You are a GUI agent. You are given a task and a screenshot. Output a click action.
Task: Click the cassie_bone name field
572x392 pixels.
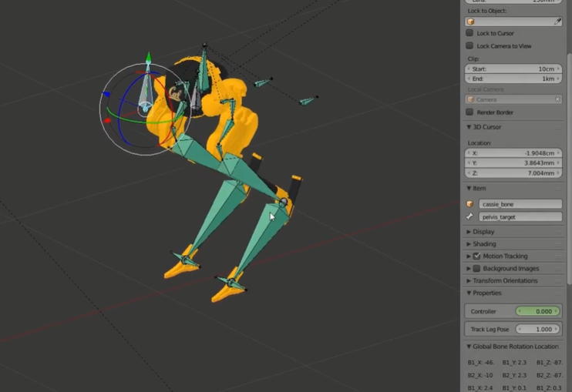click(520, 204)
